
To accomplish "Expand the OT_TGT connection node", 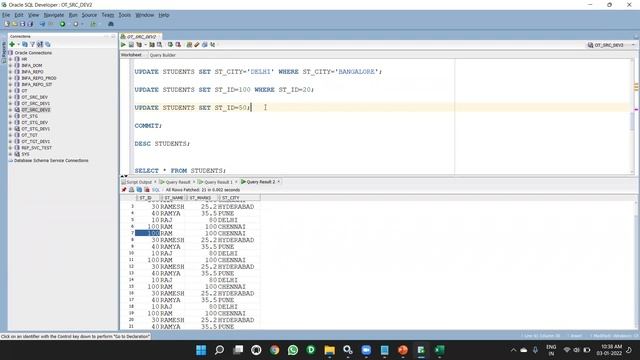I will click(x=11, y=135).
